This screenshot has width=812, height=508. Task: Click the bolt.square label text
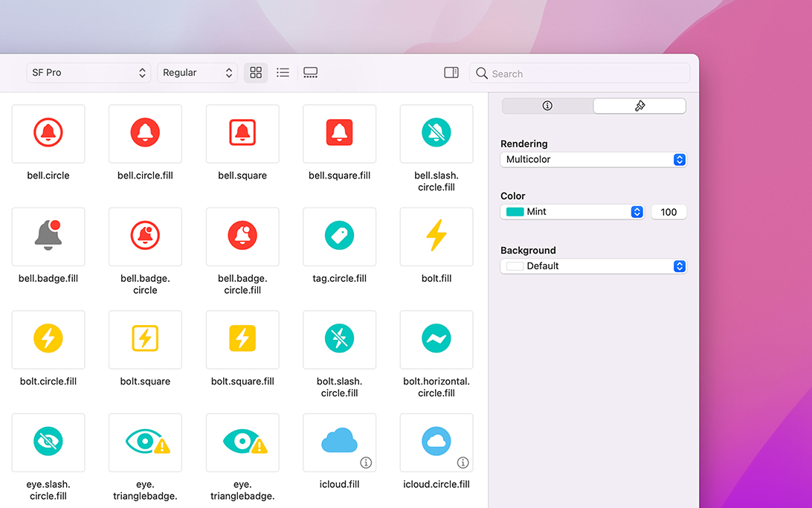(145, 382)
